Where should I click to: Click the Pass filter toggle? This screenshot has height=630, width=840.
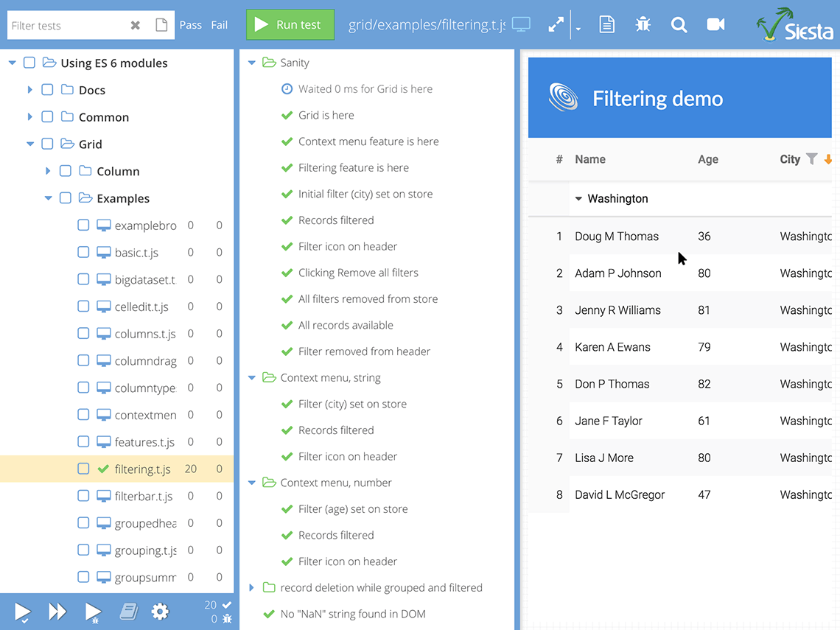coord(191,25)
